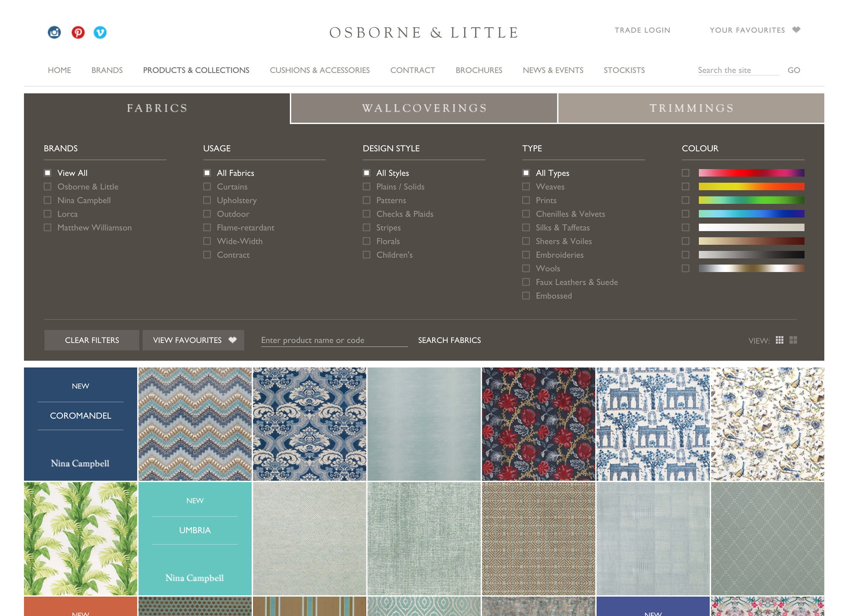
Task: Open the Trade Login link
Action: (642, 30)
